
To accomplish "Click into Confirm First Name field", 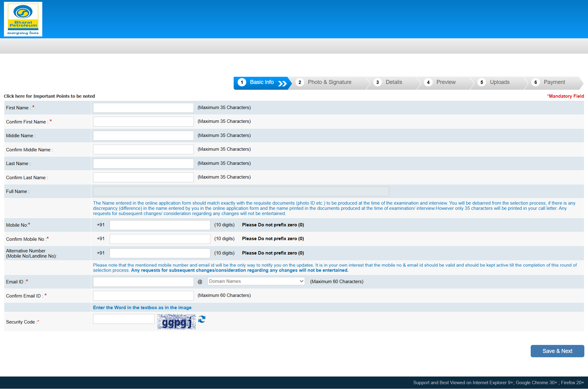I will click(143, 122).
